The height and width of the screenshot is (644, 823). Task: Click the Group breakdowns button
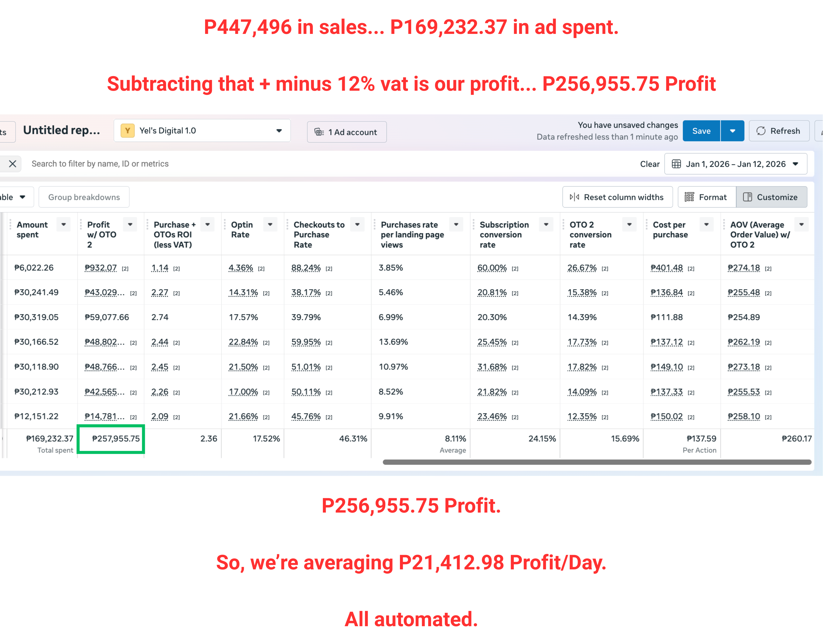click(x=84, y=197)
